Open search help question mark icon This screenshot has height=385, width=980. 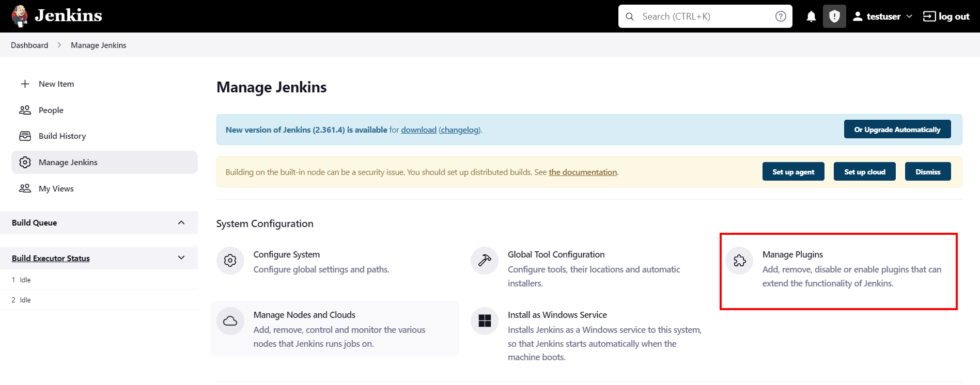[781, 17]
